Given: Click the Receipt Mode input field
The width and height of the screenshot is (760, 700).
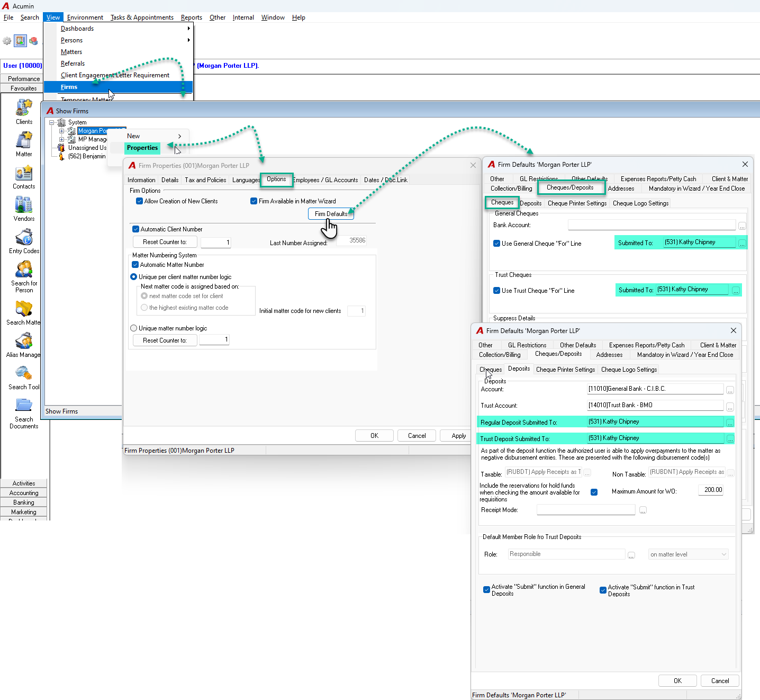Looking at the screenshot, I should [586, 510].
